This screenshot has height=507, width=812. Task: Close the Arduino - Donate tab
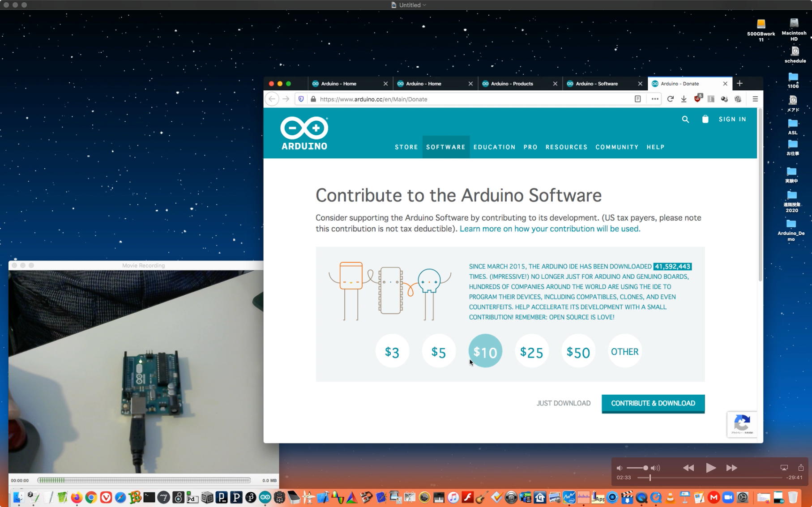725,84
